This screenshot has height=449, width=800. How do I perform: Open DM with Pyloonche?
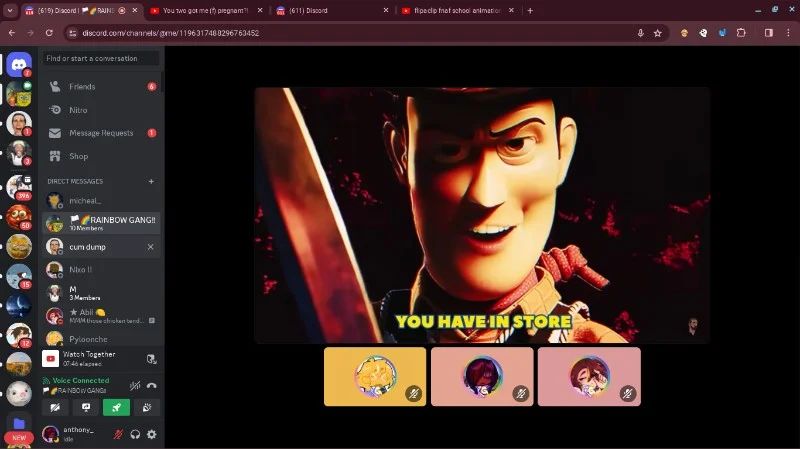(101, 338)
